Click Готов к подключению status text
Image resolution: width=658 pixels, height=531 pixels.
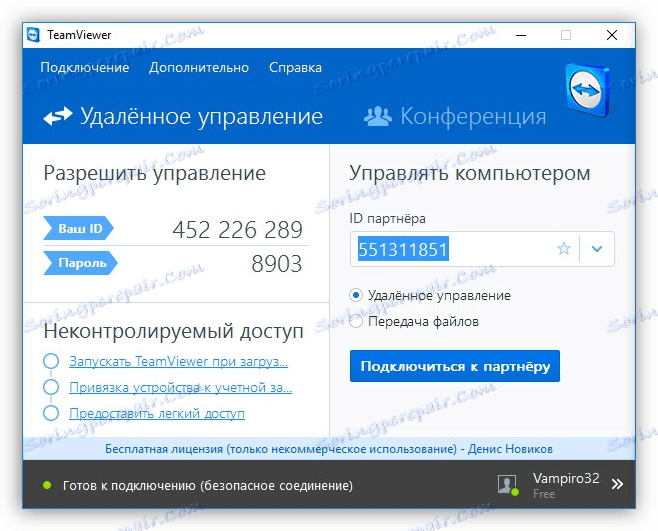coord(208,486)
